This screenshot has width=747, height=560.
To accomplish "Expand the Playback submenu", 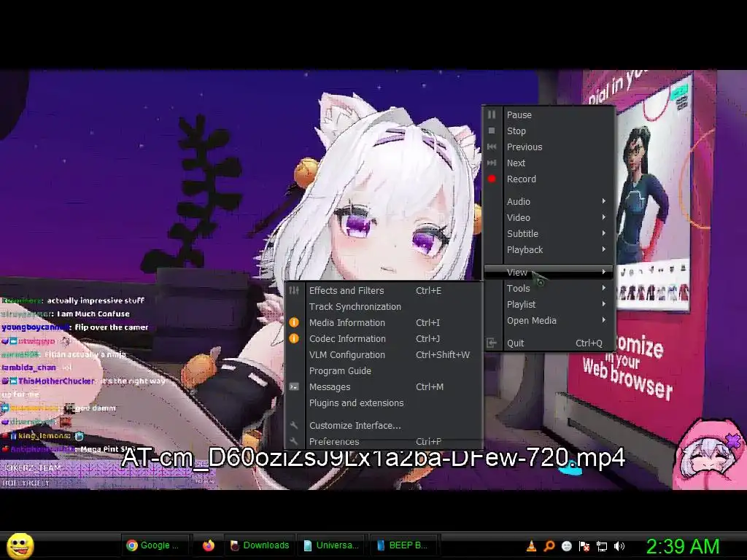I will [549, 250].
